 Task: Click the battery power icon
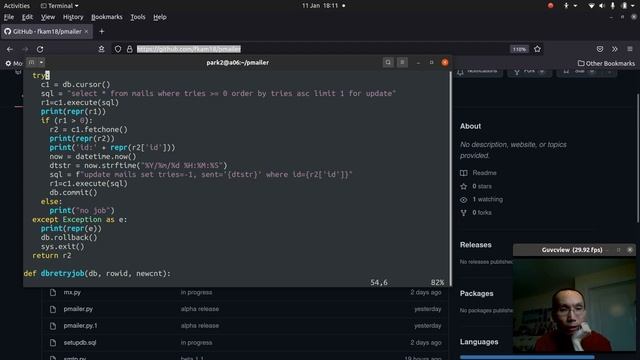[x=624, y=6]
